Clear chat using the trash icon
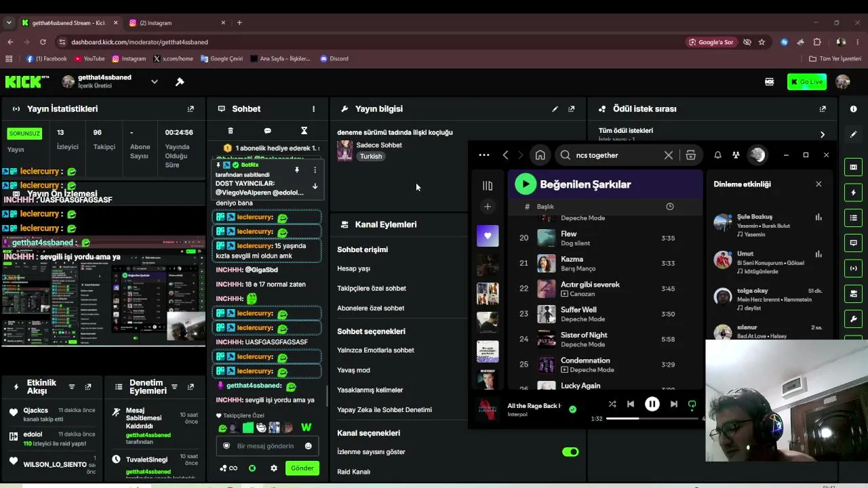Screen dimensions: 868x488 point(230,131)
